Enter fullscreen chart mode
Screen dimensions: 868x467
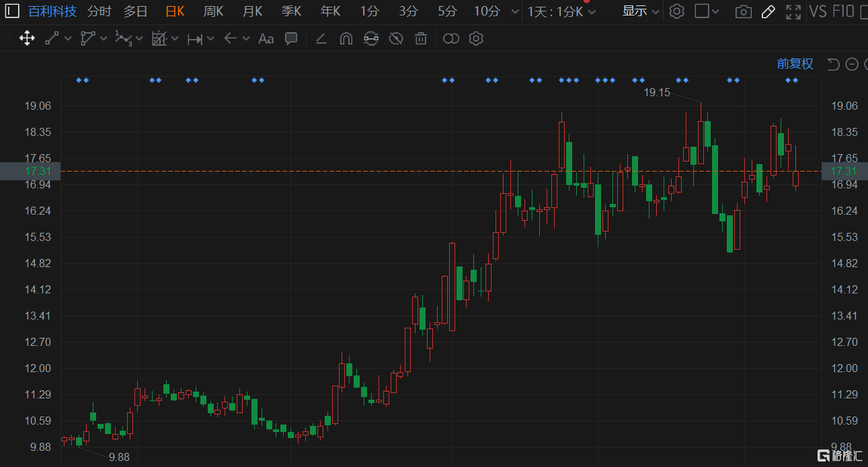793,11
